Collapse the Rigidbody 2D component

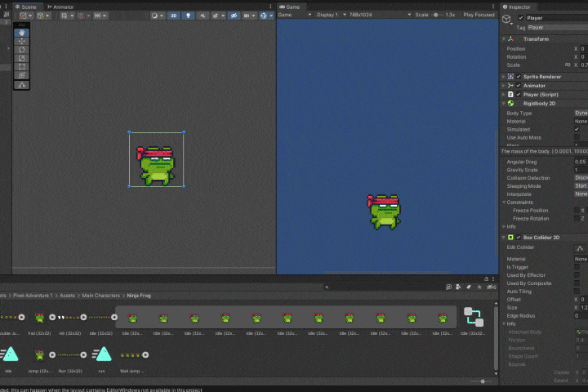[x=504, y=104]
